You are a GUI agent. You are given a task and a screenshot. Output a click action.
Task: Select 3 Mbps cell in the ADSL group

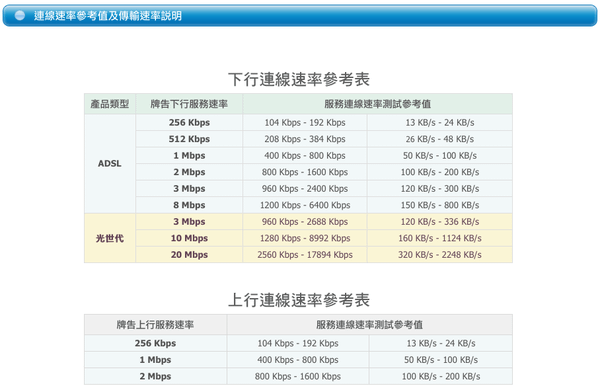[189, 189]
